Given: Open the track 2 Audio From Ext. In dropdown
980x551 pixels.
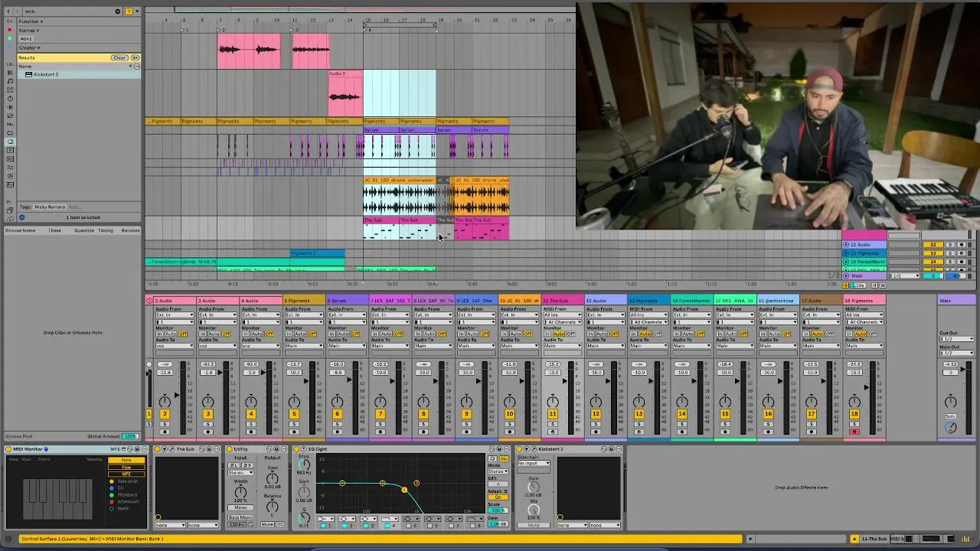Looking at the screenshot, I should pos(175,315).
